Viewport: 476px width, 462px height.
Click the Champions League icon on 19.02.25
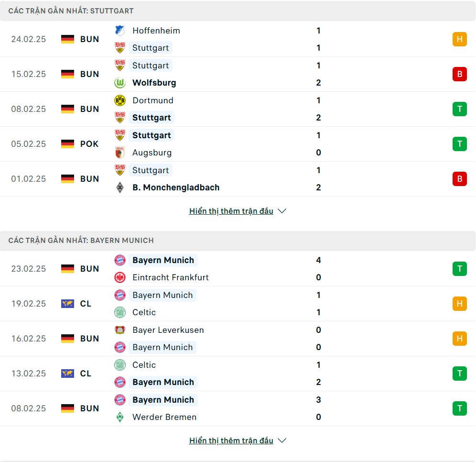pos(67,304)
